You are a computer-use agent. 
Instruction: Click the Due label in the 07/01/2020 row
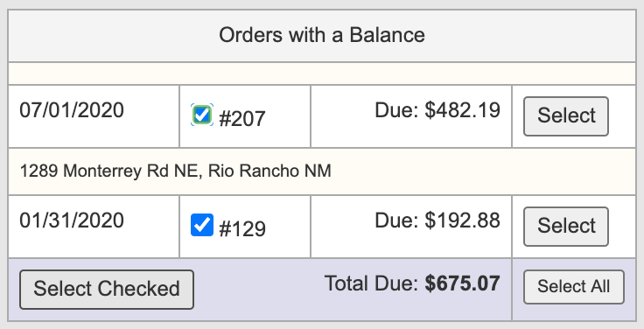click(x=396, y=110)
